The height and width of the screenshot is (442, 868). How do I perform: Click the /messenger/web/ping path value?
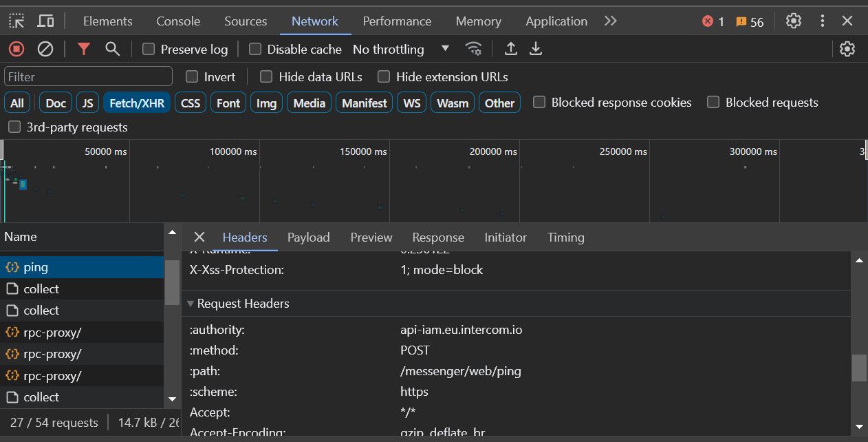click(x=461, y=371)
